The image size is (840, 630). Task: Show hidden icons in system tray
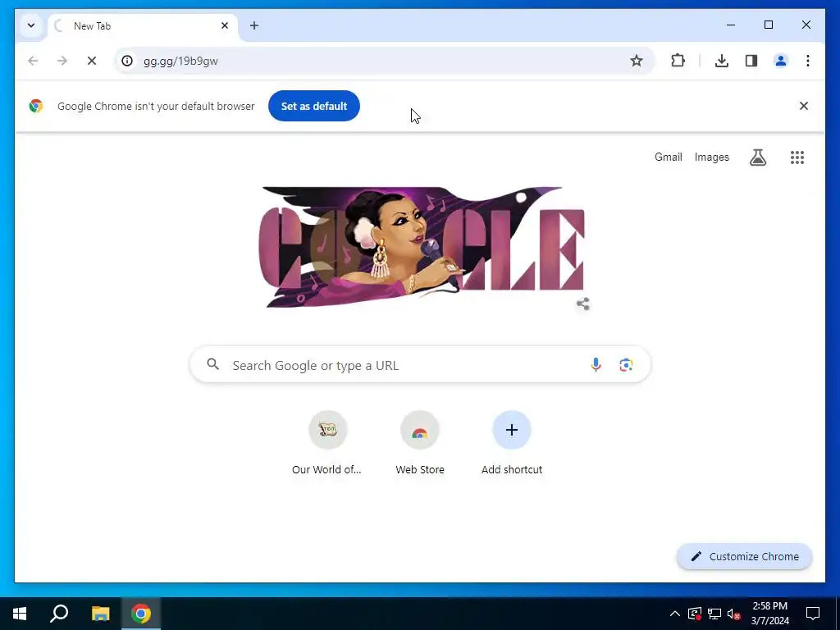[x=675, y=614]
